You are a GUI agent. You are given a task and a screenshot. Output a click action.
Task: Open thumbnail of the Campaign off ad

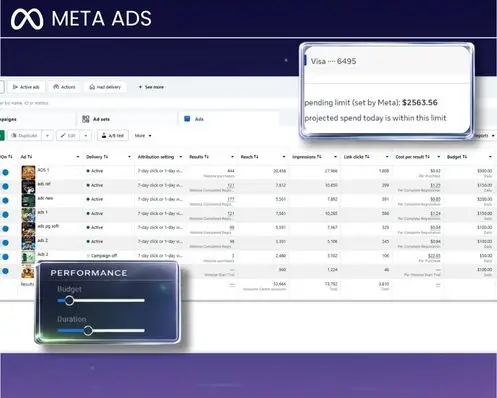(28, 257)
